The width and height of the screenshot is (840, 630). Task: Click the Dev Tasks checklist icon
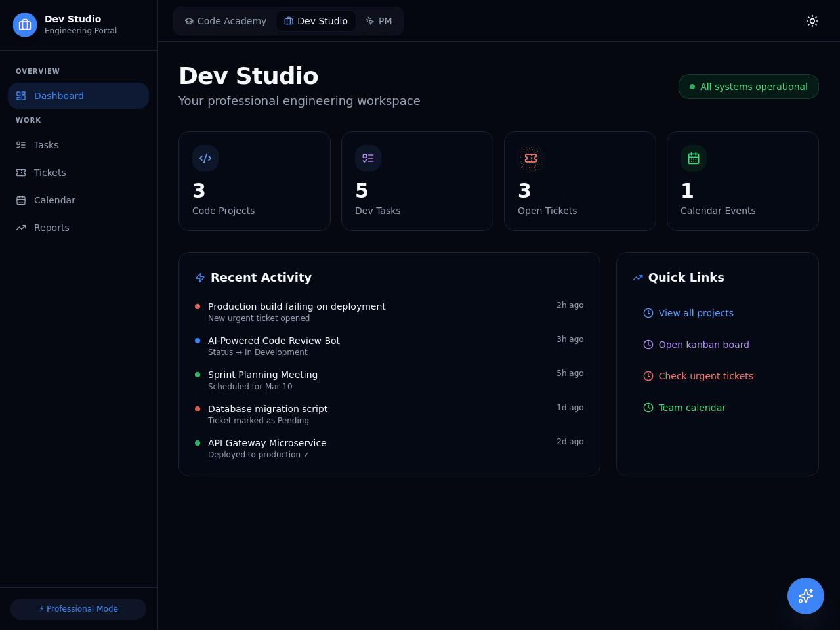pyautogui.click(x=368, y=158)
